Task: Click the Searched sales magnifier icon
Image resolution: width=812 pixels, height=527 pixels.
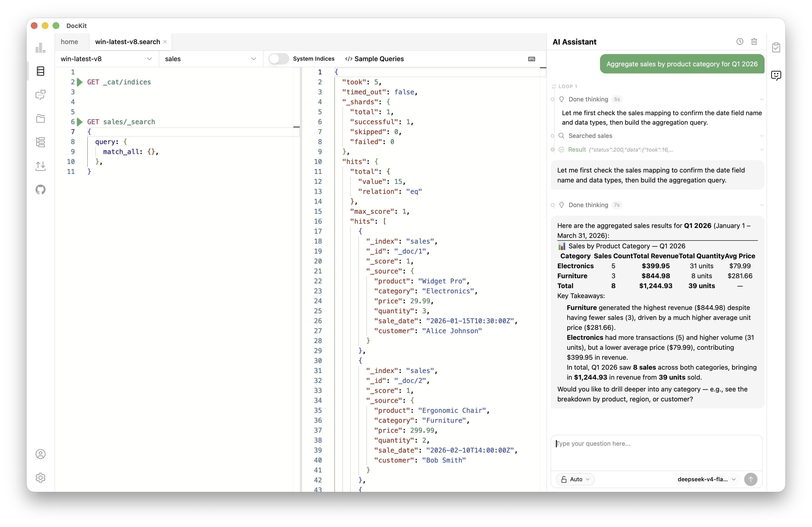Action: (561, 136)
